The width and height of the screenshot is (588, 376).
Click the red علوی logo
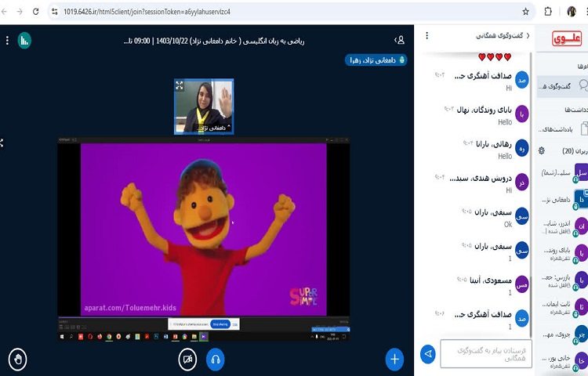tap(567, 38)
